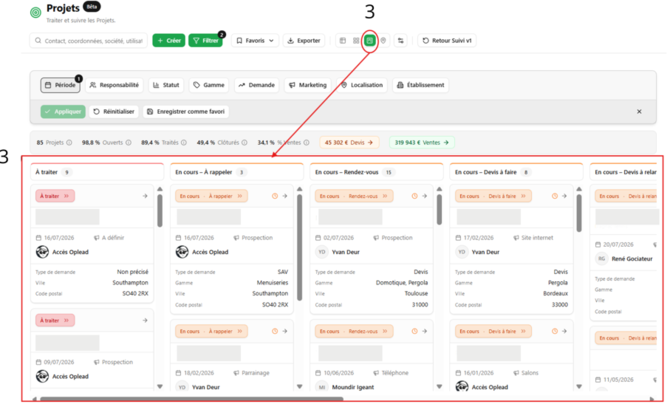Open Devis à faire card dated 16/01/2026 via arrow
The width and height of the screenshot is (670, 404).
[x=564, y=331]
